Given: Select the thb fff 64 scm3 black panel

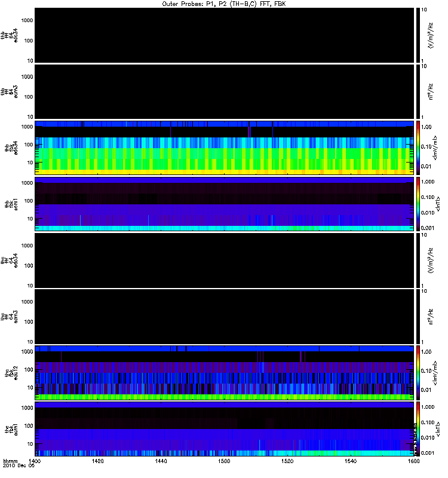Looking at the screenshot, I should pos(224,91).
